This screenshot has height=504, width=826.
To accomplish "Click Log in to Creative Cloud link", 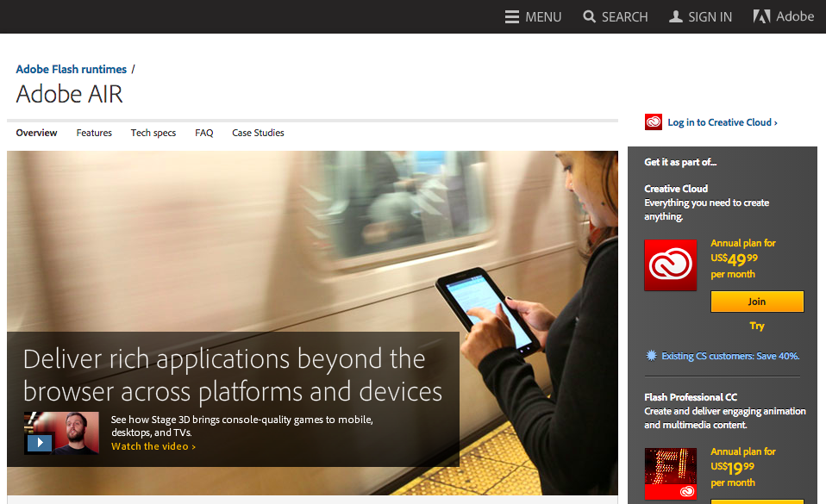I will pyautogui.click(x=723, y=122).
